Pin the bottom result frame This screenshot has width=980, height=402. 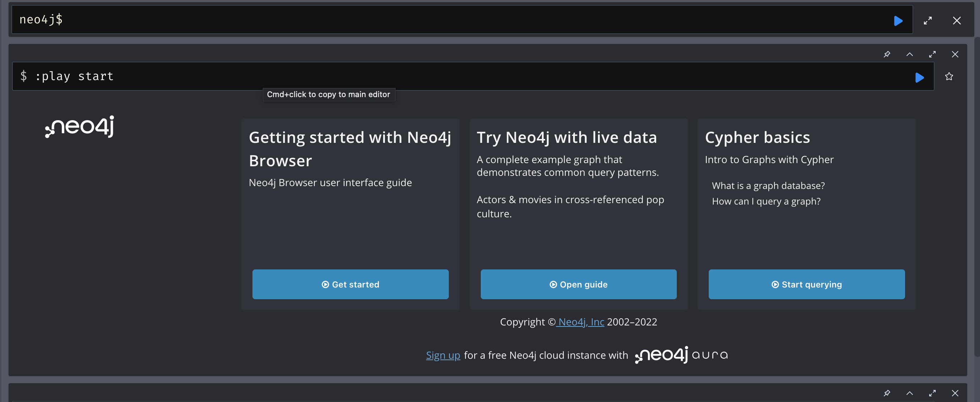887,393
